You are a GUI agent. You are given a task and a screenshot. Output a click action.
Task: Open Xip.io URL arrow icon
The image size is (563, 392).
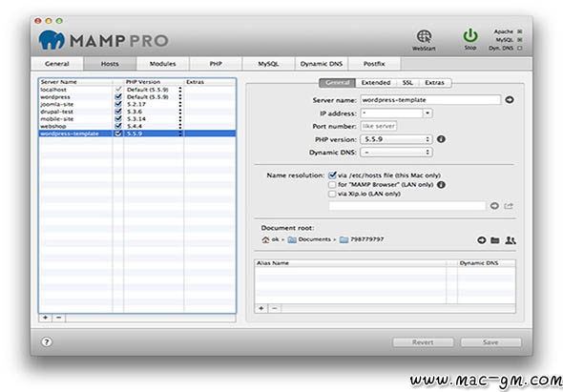(x=494, y=206)
